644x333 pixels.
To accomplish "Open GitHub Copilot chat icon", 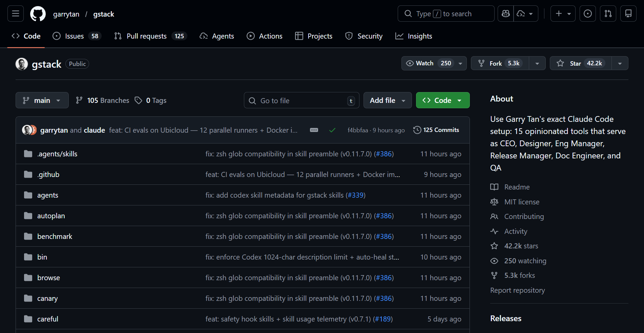I will tap(505, 14).
